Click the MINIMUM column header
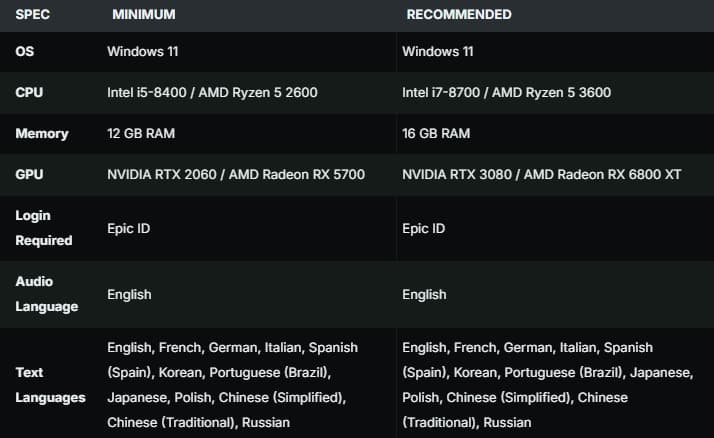The image size is (714, 438). pos(143,15)
